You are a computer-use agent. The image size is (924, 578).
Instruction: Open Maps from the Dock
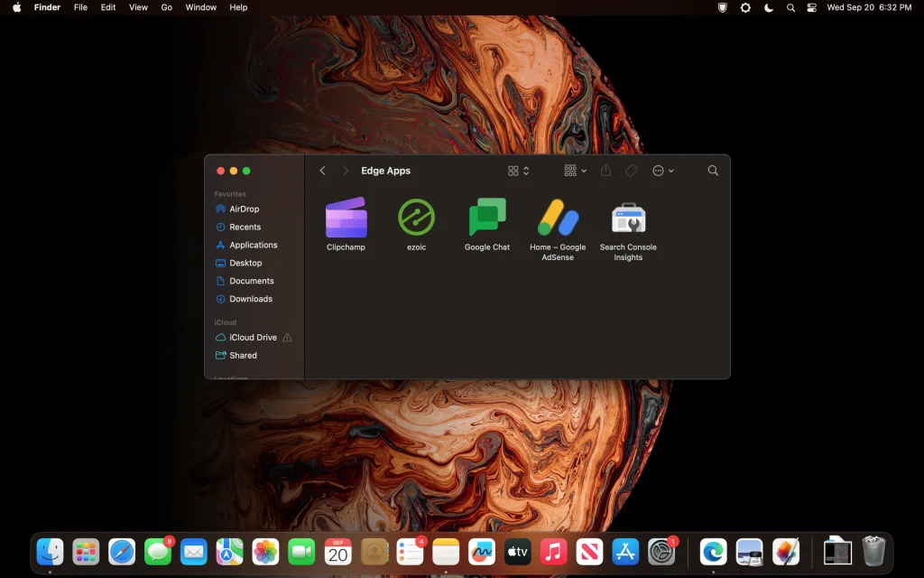(x=230, y=553)
